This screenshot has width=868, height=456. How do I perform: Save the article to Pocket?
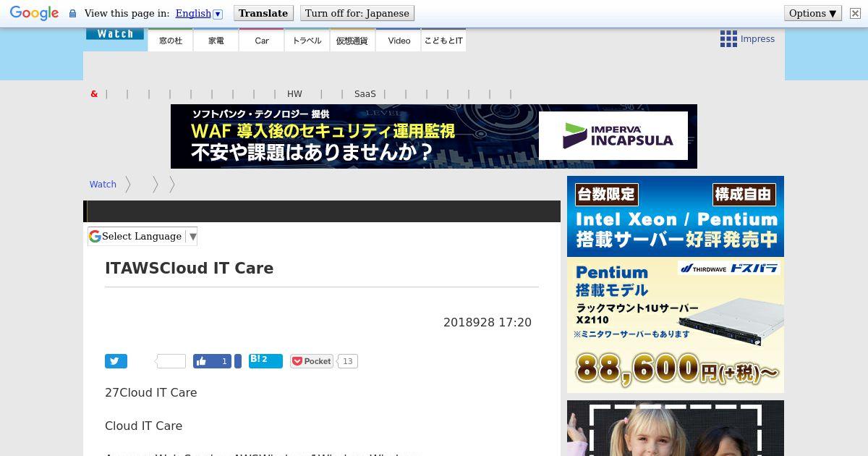tap(312, 361)
